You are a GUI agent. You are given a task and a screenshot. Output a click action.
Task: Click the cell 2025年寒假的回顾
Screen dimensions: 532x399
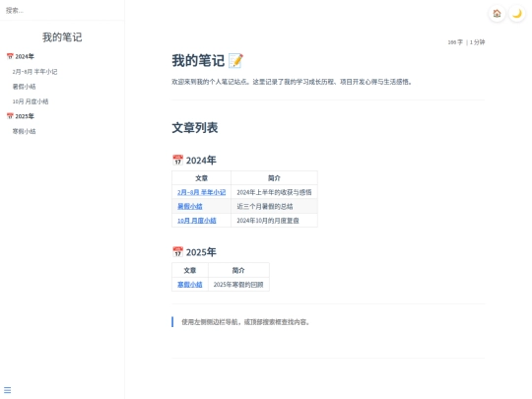coord(238,285)
